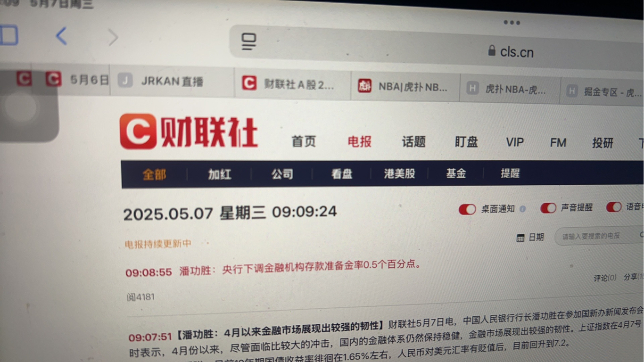Switch to the JRKAN直播 tab

click(172, 81)
